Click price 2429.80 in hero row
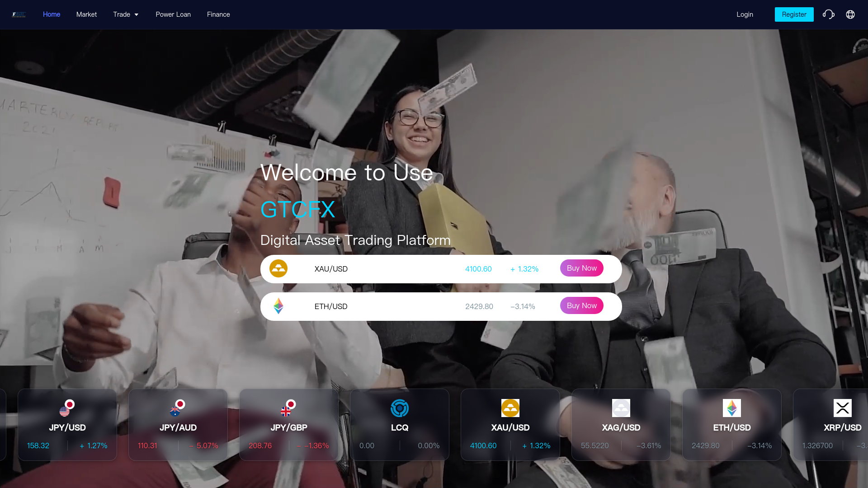Image resolution: width=868 pixels, height=488 pixels. [479, 306]
